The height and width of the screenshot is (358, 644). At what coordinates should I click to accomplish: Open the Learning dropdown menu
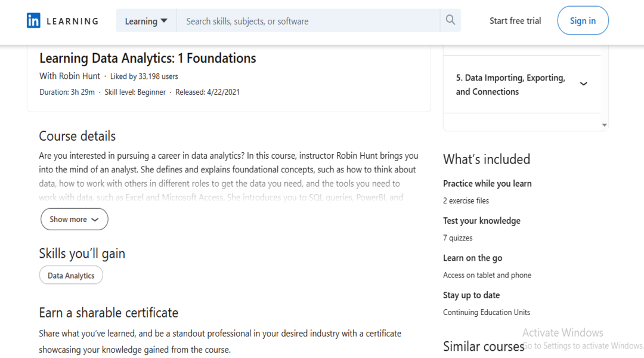[146, 20]
